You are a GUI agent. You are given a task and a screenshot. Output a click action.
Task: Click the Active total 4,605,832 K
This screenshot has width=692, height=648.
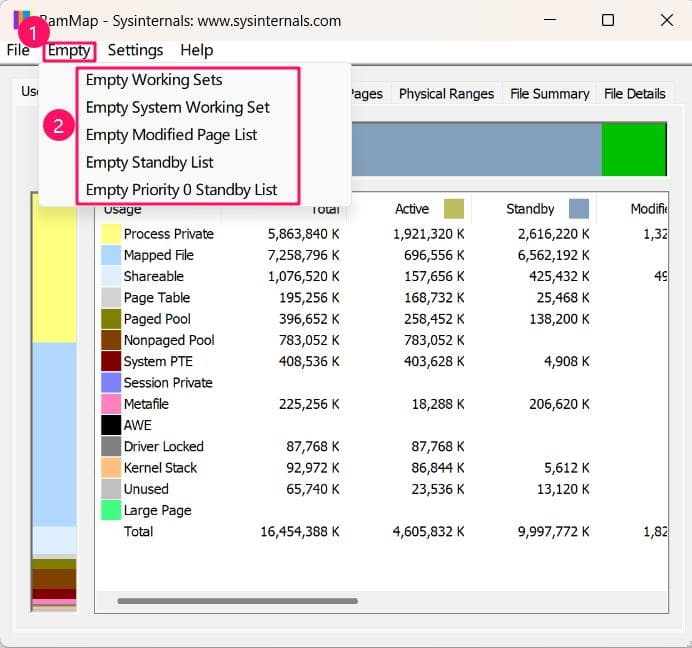428,531
